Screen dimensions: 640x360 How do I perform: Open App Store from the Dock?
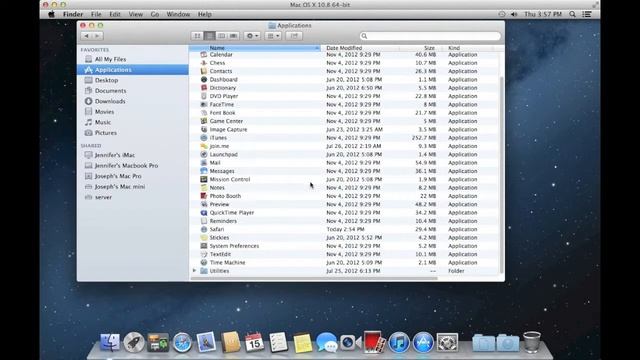tap(423, 342)
